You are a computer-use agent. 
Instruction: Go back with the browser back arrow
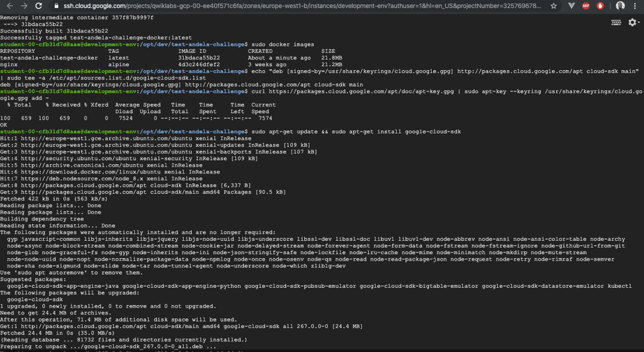click(x=10, y=6)
